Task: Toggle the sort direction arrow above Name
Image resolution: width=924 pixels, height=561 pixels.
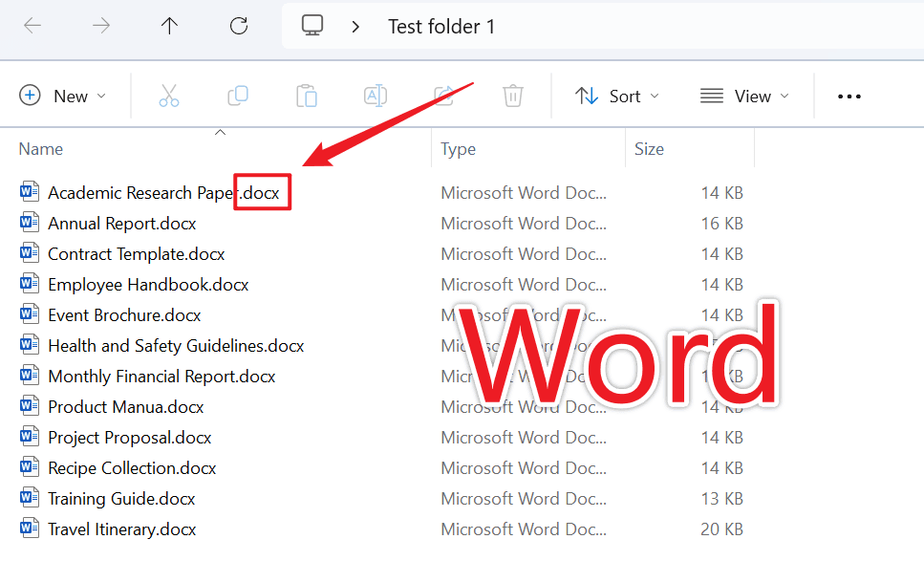Action: 220,133
